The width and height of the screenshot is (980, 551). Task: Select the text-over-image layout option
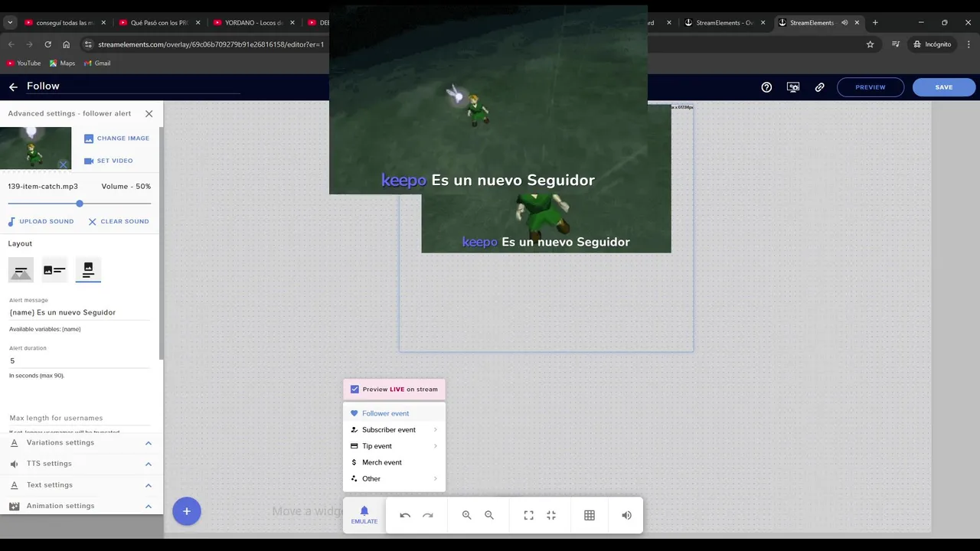[x=21, y=270]
